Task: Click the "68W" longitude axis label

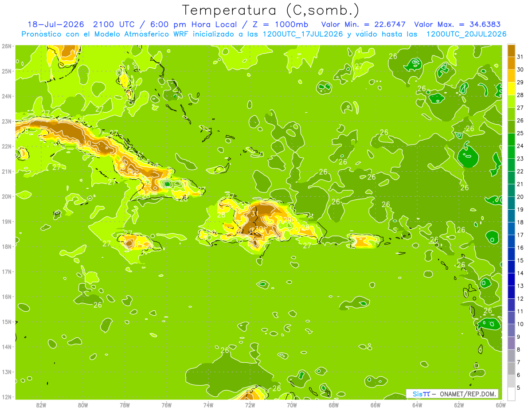Action: pyautogui.click(x=333, y=405)
